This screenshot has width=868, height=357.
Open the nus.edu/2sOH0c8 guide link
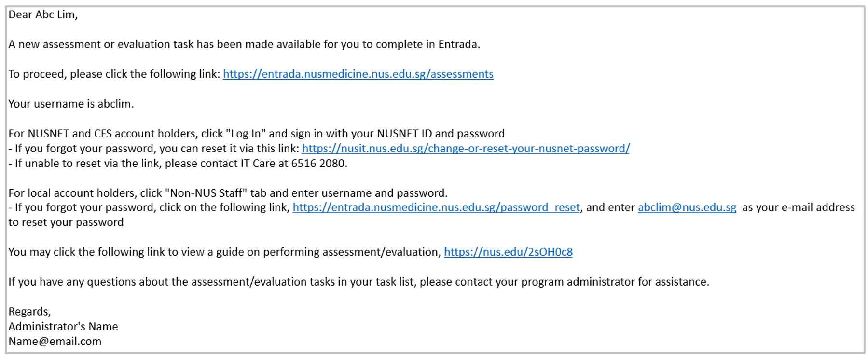pos(508,252)
